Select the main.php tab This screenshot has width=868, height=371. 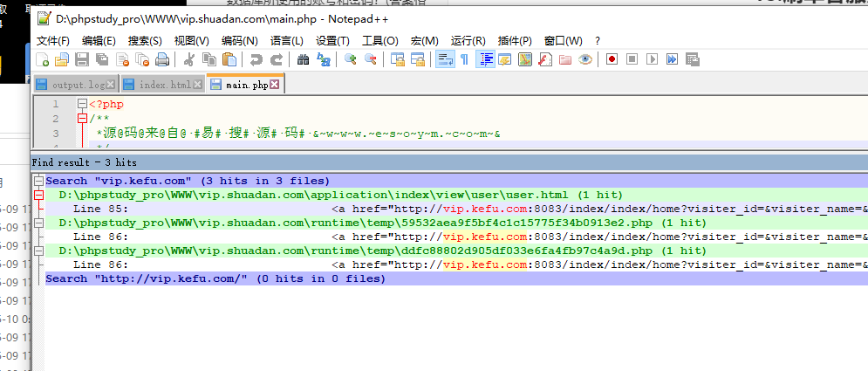pos(244,84)
